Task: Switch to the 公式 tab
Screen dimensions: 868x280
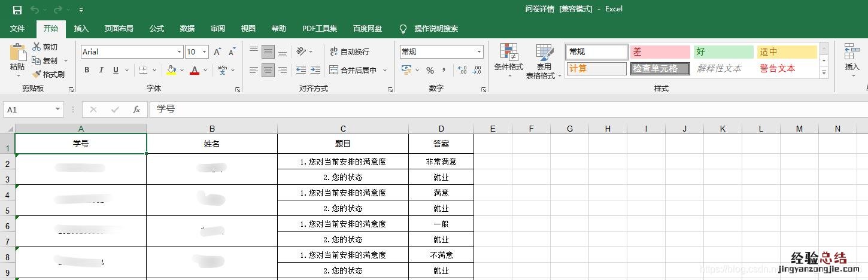Action: click(x=157, y=29)
